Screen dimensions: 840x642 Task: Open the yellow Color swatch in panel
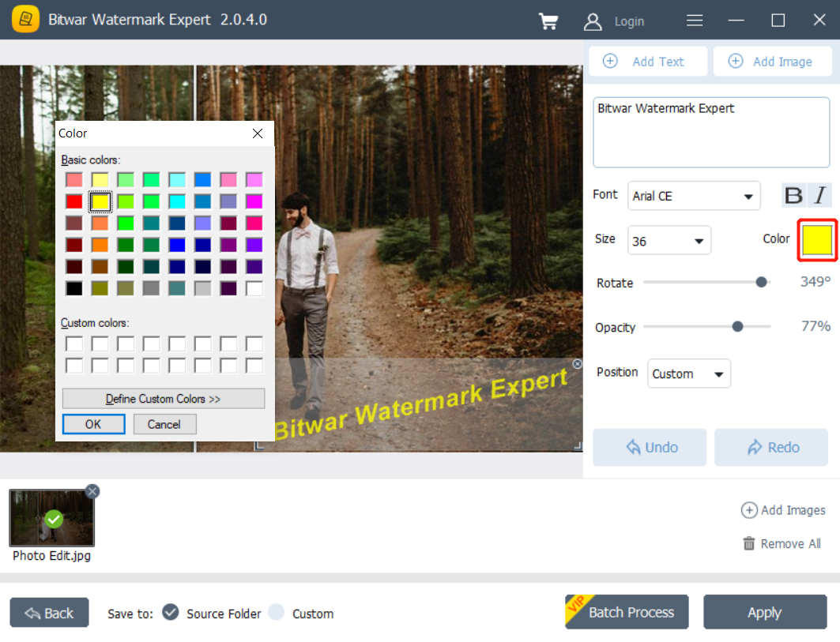click(817, 240)
